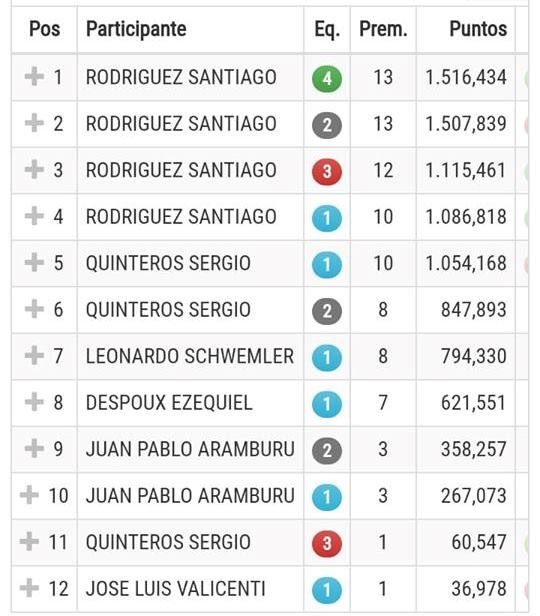This screenshot has height=616, width=540.
Task: Expand position 5 Quinteros Sergio row details
Action: [34, 262]
